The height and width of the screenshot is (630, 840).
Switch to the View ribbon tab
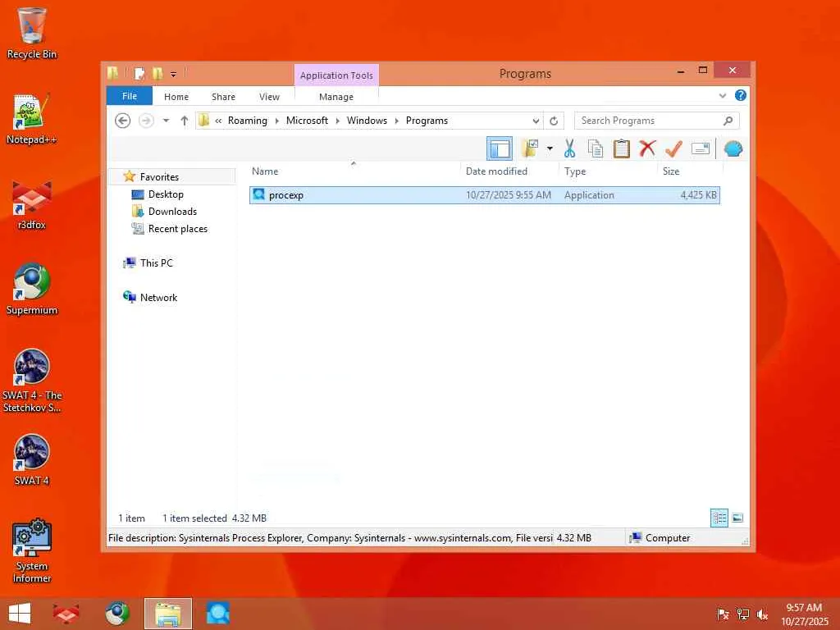click(269, 97)
